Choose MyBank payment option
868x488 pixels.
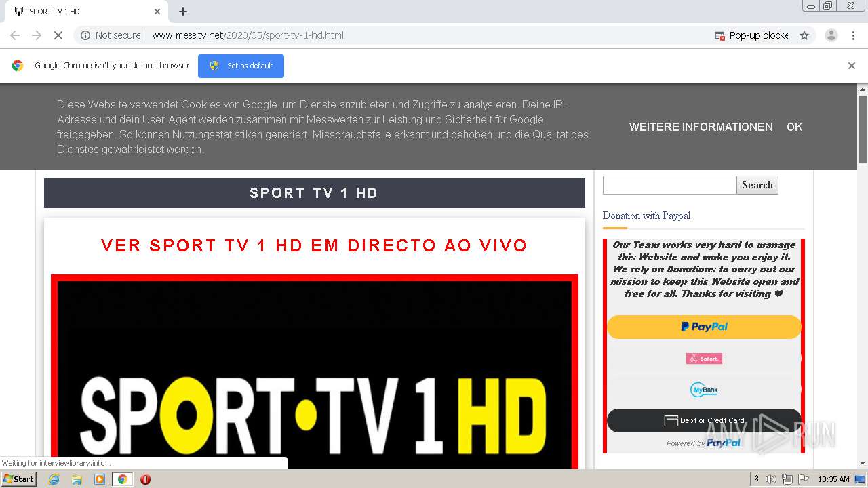coord(704,390)
